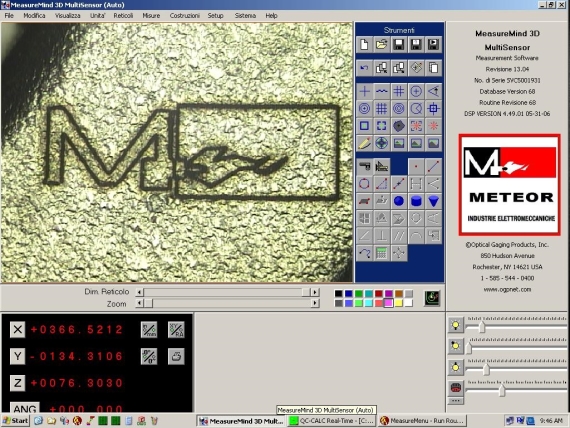This screenshot has height=428, width=570.
Task: Select the circle feature tool
Action: coord(364,184)
